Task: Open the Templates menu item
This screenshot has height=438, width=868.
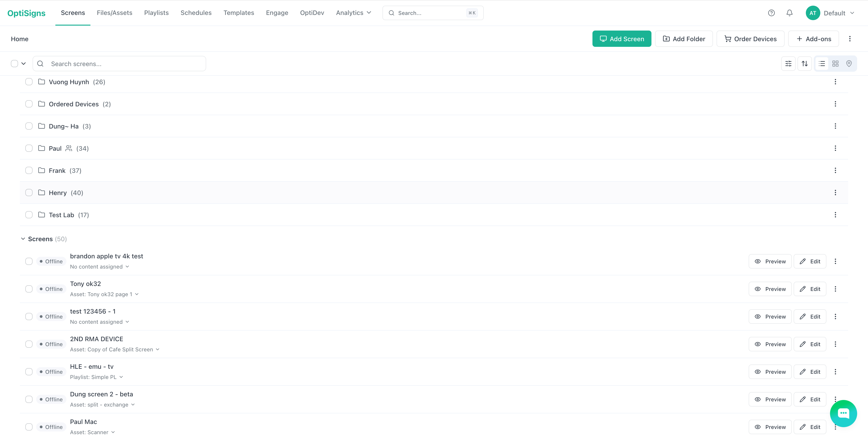Action: [x=238, y=12]
